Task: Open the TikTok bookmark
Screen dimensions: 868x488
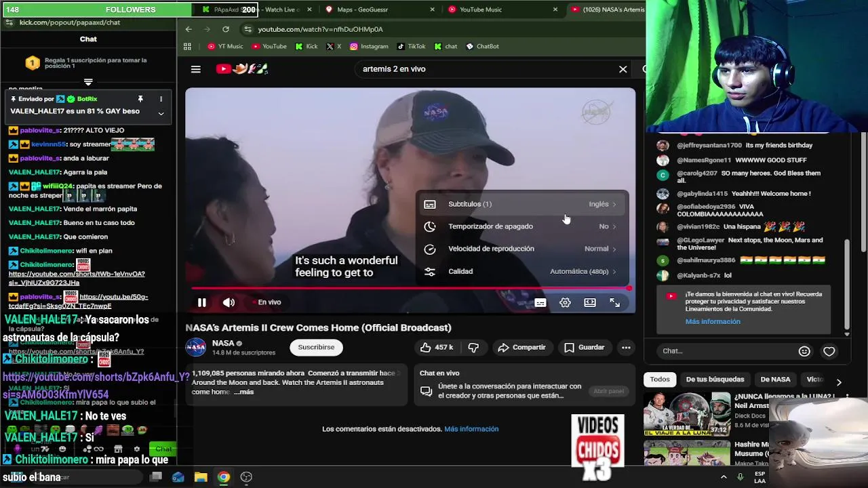Action: tap(411, 47)
